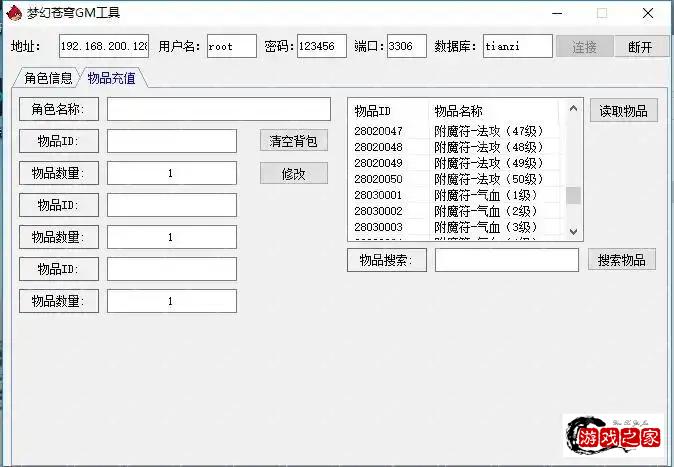This screenshot has width=674, height=467.
Task: Select the 物品充值 tab
Action: pos(111,78)
